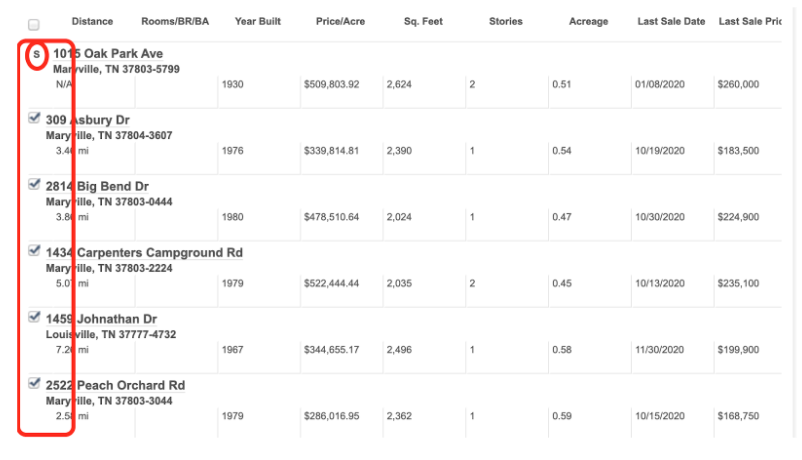Click the circled S subject property marker
802x460 pixels.
point(36,54)
